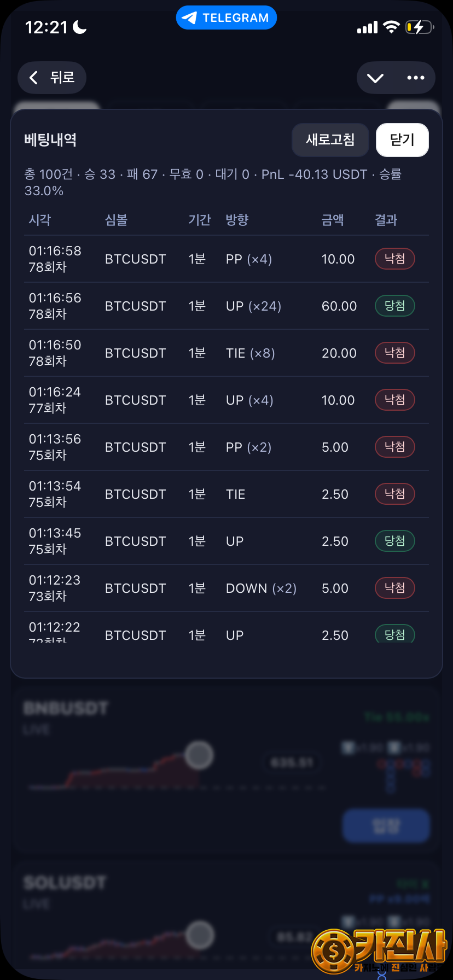Tap the back chevron labeled 뒤로

(x=52, y=78)
